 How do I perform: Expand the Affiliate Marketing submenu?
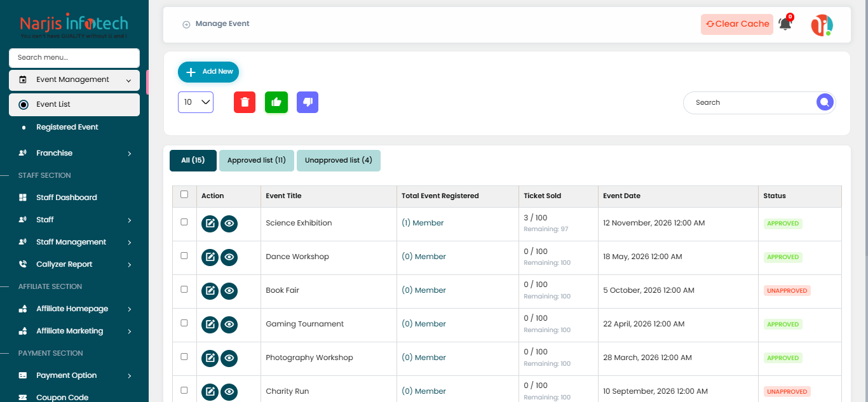click(74, 331)
